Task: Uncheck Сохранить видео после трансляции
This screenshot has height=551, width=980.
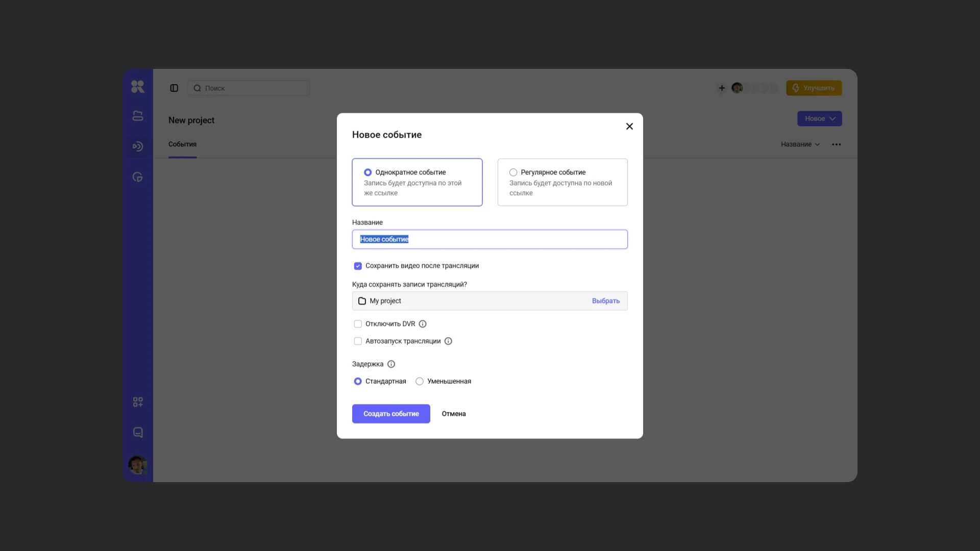Action: pyautogui.click(x=358, y=266)
